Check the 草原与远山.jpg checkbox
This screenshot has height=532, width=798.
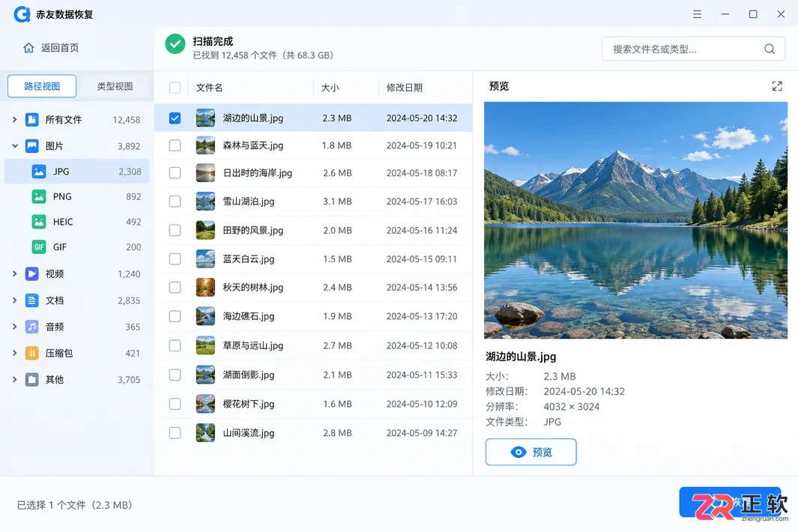pyautogui.click(x=175, y=345)
